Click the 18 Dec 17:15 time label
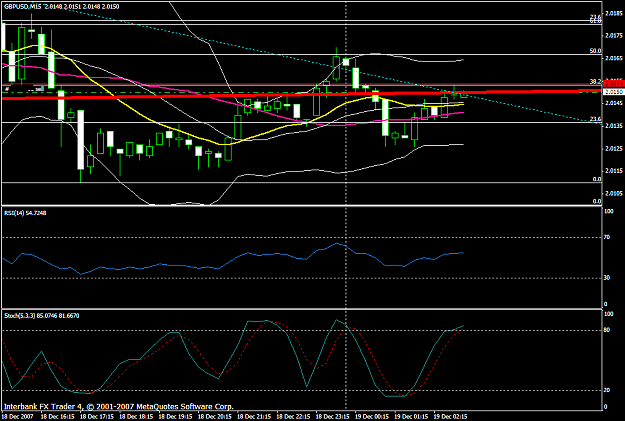Viewport: 625px width, 421px height. coord(97,416)
